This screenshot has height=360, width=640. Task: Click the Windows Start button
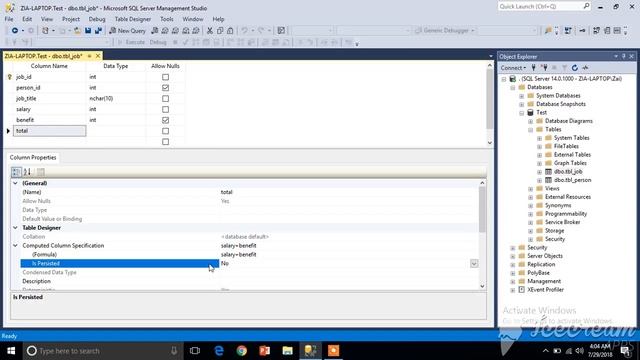(11, 351)
